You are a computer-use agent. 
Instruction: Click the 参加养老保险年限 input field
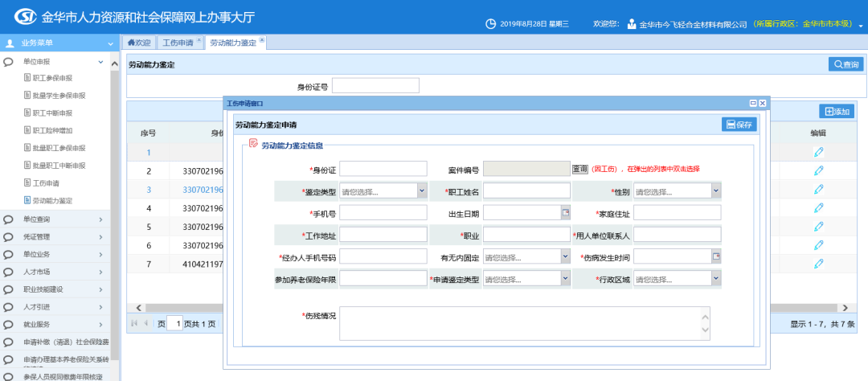pyautogui.click(x=383, y=279)
